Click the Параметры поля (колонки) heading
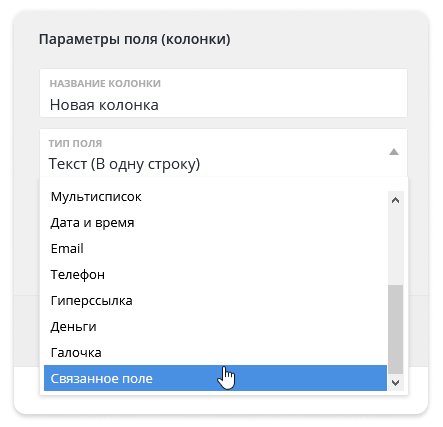The height and width of the screenshot is (427, 443). tap(135, 39)
